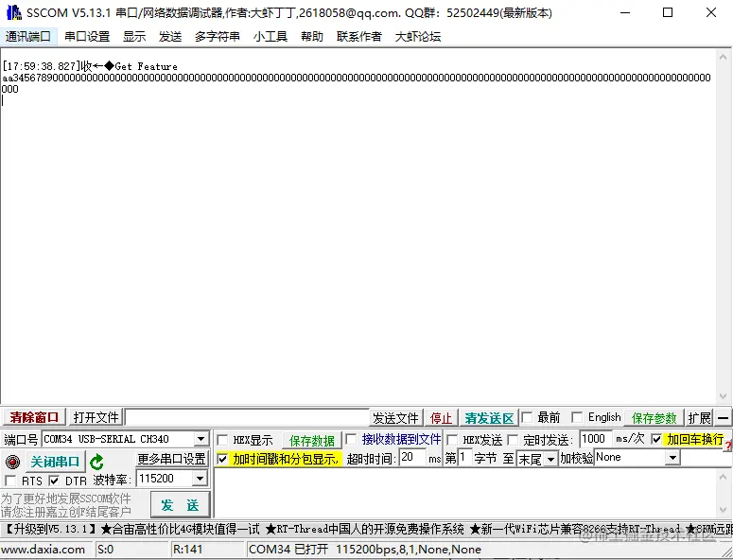Click the 发送 send button
Image resolution: width=733 pixels, height=560 pixels.
point(180,505)
